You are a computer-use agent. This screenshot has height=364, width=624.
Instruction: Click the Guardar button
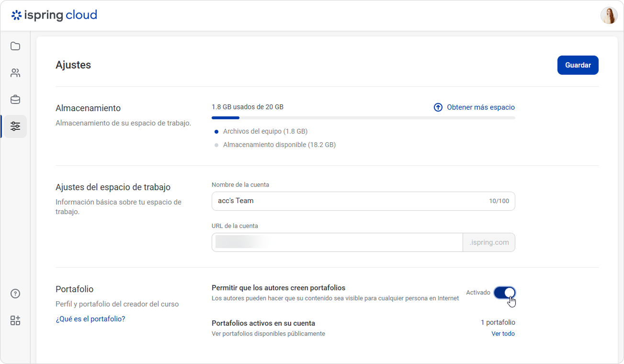click(x=578, y=65)
